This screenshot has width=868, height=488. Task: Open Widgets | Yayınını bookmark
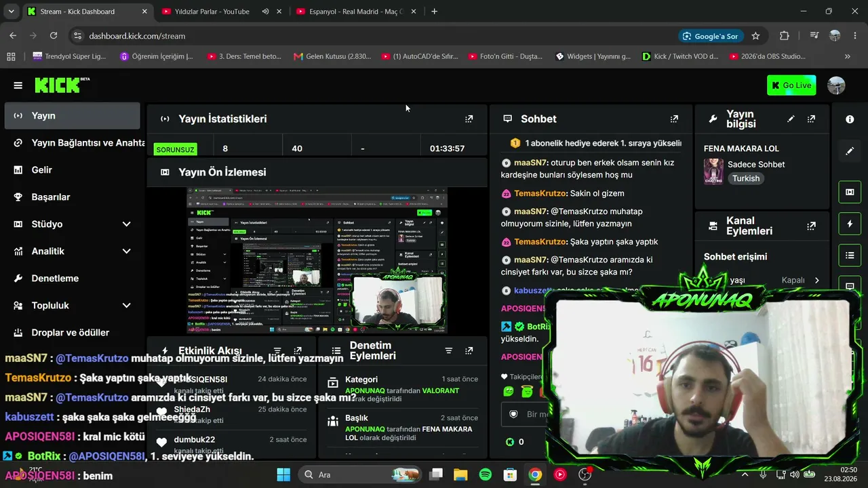click(x=594, y=57)
